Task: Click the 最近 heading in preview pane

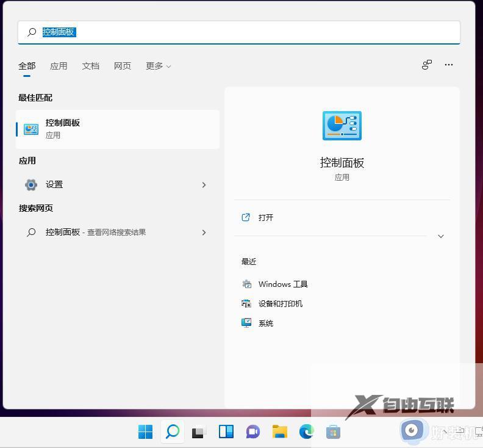Action: 249,261
